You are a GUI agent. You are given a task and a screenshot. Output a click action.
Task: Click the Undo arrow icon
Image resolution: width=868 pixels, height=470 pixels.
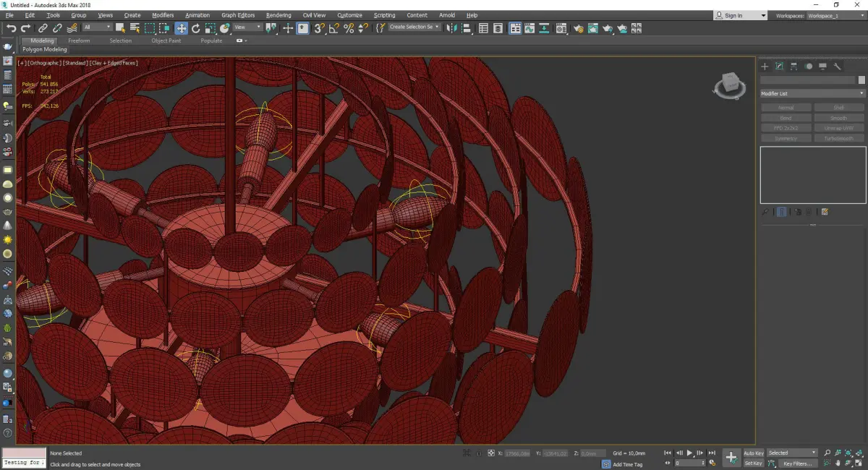click(x=12, y=28)
